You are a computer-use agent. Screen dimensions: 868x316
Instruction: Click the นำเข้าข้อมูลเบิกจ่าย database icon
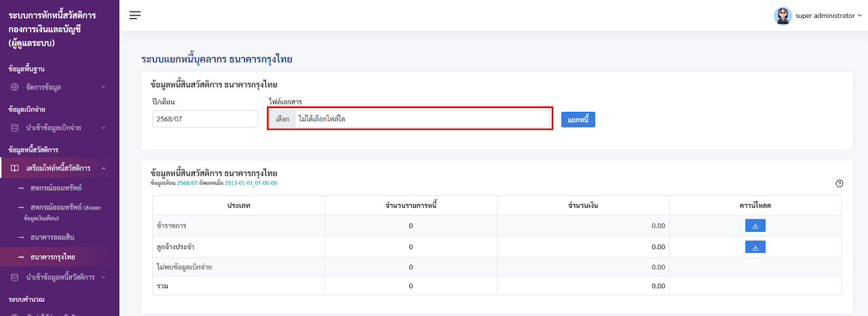coord(15,128)
